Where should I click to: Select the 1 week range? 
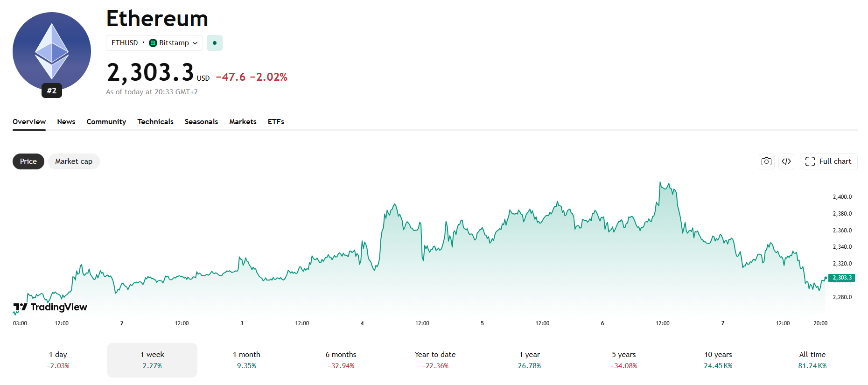click(152, 360)
